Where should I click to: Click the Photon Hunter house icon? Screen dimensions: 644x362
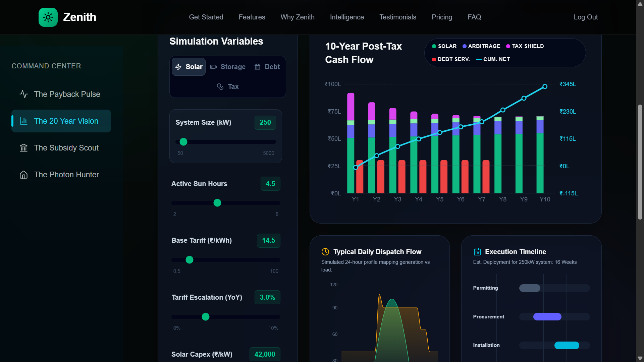click(x=23, y=175)
